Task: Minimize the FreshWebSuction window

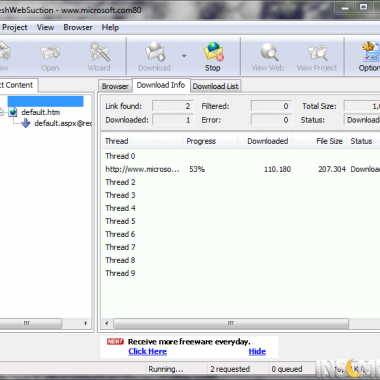Action: [x=345, y=7]
